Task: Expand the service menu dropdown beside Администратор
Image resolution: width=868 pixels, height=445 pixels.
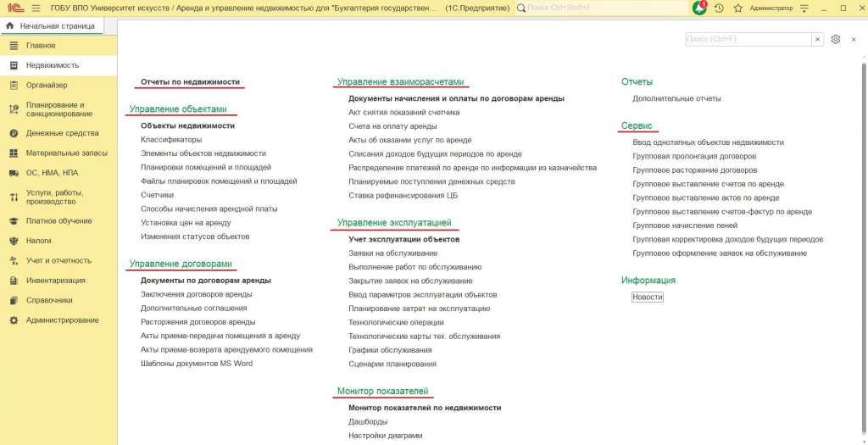Action: click(x=804, y=8)
